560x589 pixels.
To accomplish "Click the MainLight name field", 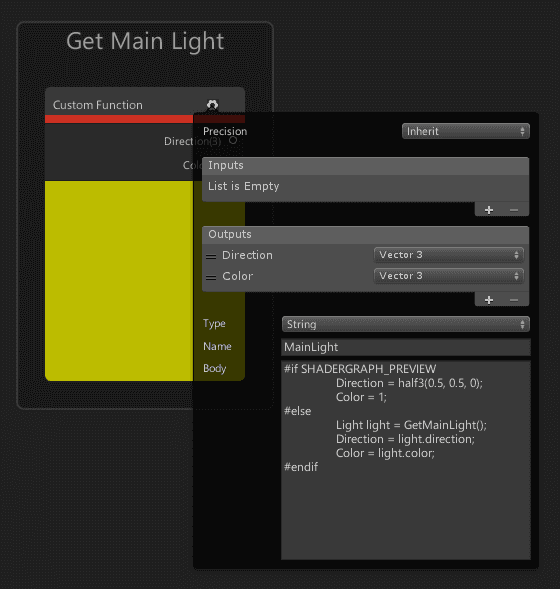I will click(x=406, y=347).
